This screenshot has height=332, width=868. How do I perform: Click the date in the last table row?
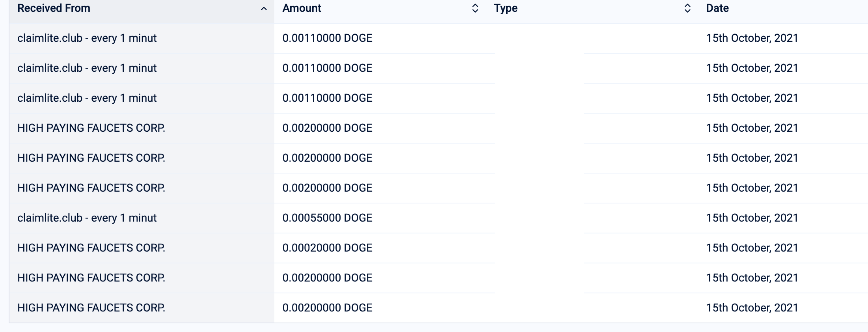[752, 308]
